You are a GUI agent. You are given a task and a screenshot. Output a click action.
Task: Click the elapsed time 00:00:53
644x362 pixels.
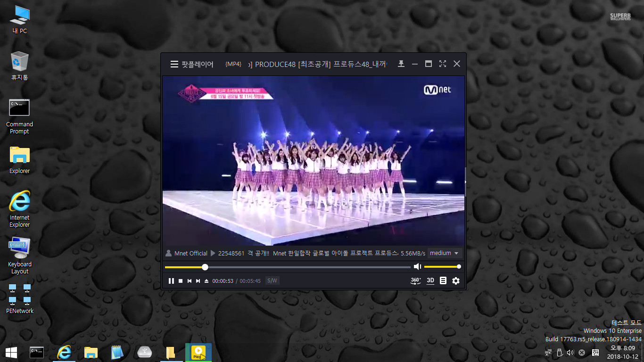[x=223, y=281]
